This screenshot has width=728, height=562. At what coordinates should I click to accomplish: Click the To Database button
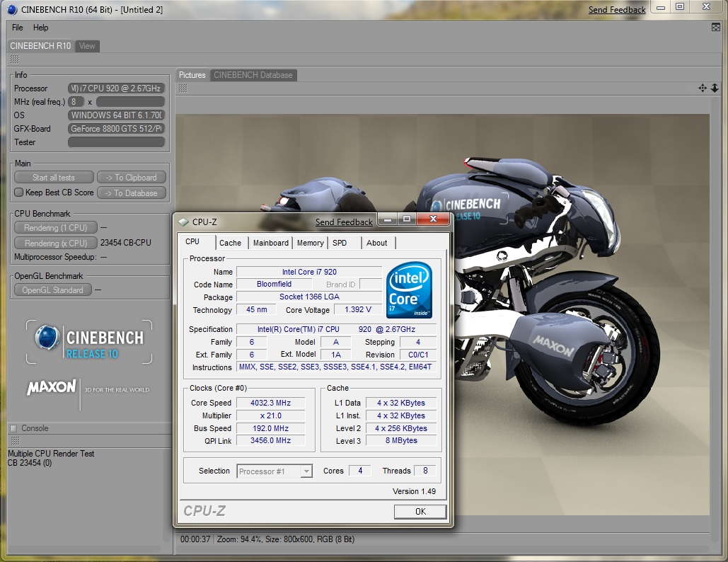pos(132,193)
